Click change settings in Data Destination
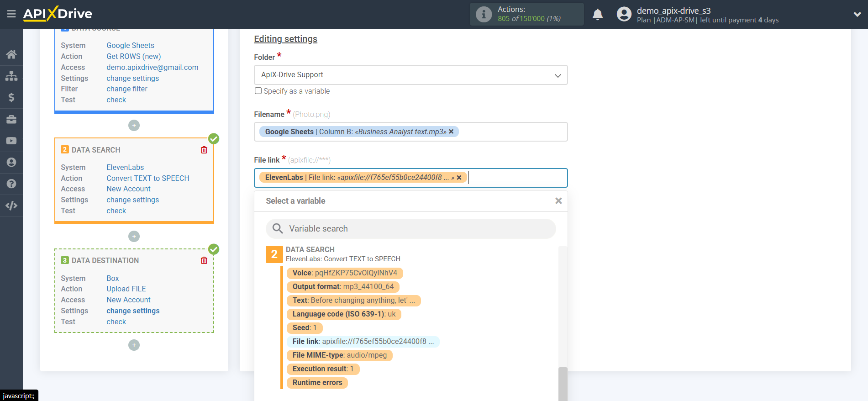Image resolution: width=868 pixels, height=401 pixels. tap(133, 311)
